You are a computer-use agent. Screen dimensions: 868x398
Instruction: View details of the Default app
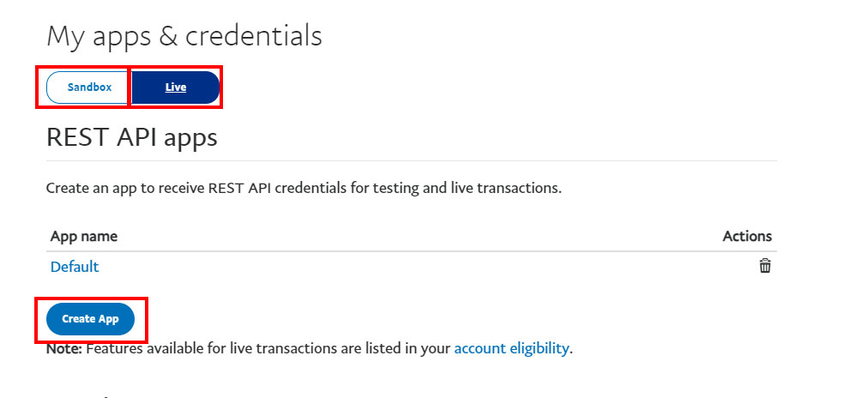75,266
